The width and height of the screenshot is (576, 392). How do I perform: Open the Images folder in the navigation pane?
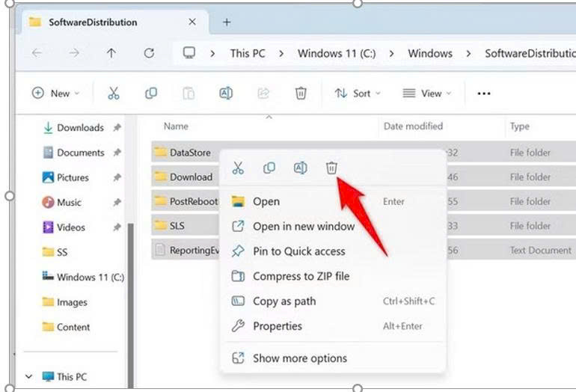tap(64, 302)
